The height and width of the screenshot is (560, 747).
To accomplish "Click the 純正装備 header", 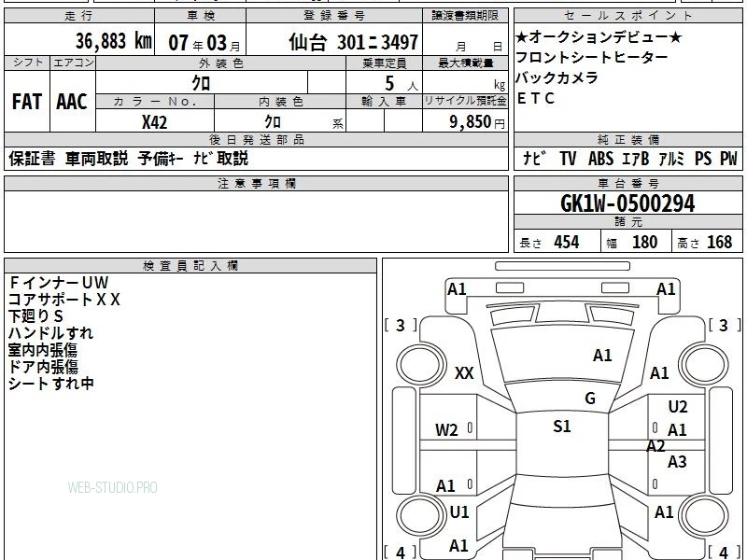I will (627, 139).
